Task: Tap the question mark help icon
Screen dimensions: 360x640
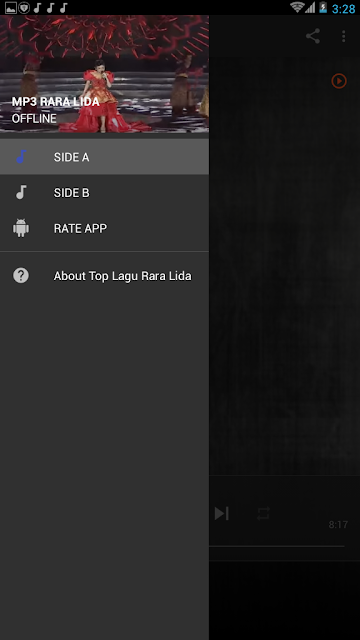Action: pyautogui.click(x=21, y=276)
